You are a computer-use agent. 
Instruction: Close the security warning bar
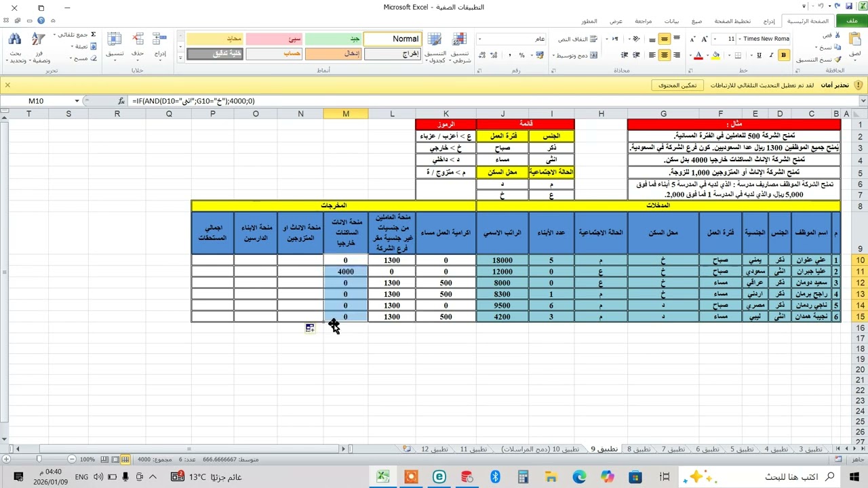(x=7, y=85)
